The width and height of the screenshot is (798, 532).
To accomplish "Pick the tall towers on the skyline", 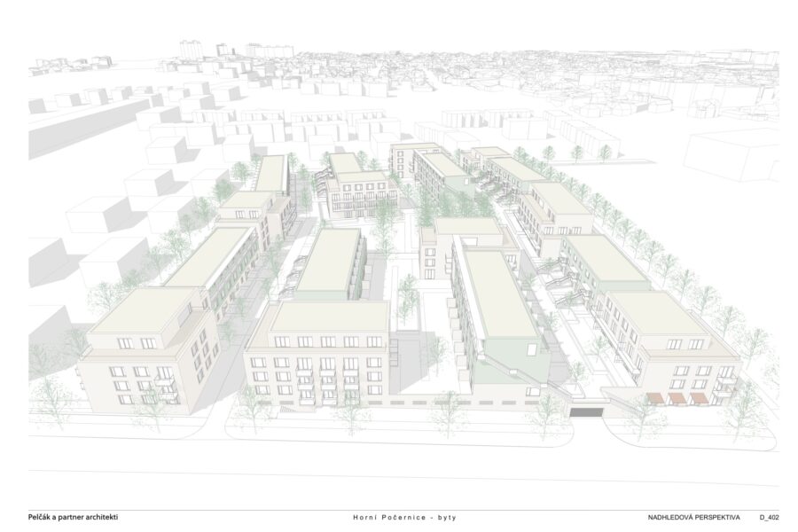I will coord(236,50).
